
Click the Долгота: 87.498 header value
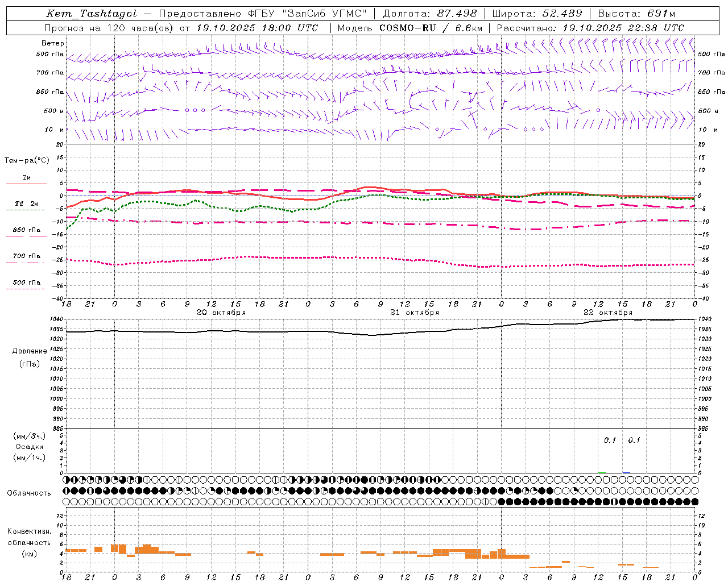pyautogui.click(x=430, y=14)
